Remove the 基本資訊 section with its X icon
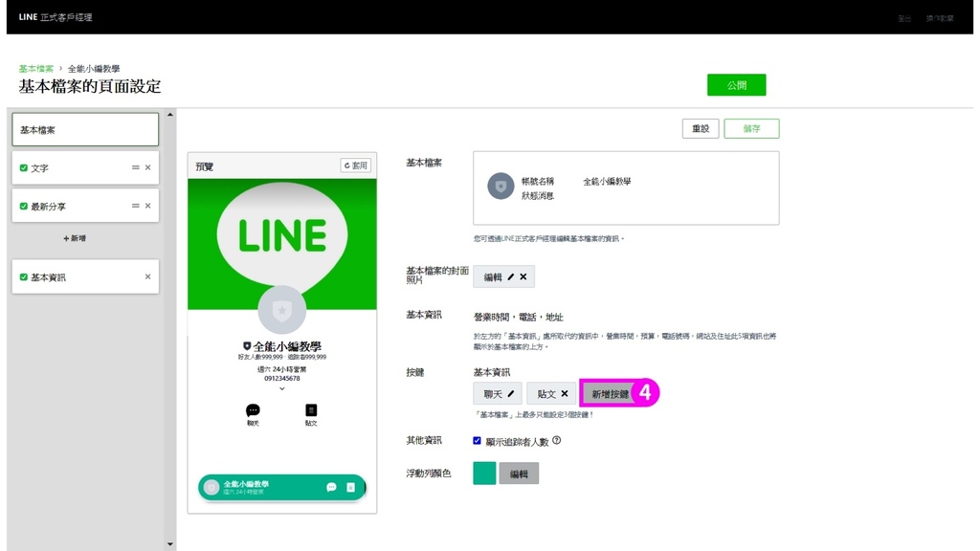This screenshot has height=551, width=980. coord(148,276)
